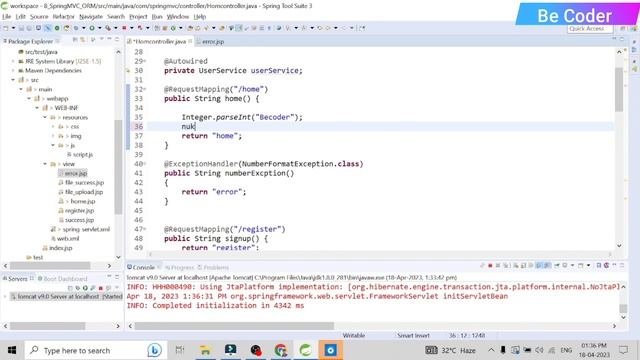Minimize the Console view panel
This screenshot has height=360, width=640.
(x=614, y=265)
